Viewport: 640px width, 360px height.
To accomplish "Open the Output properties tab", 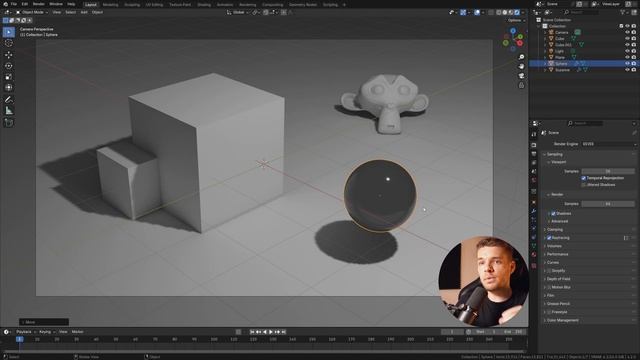I will (534, 154).
